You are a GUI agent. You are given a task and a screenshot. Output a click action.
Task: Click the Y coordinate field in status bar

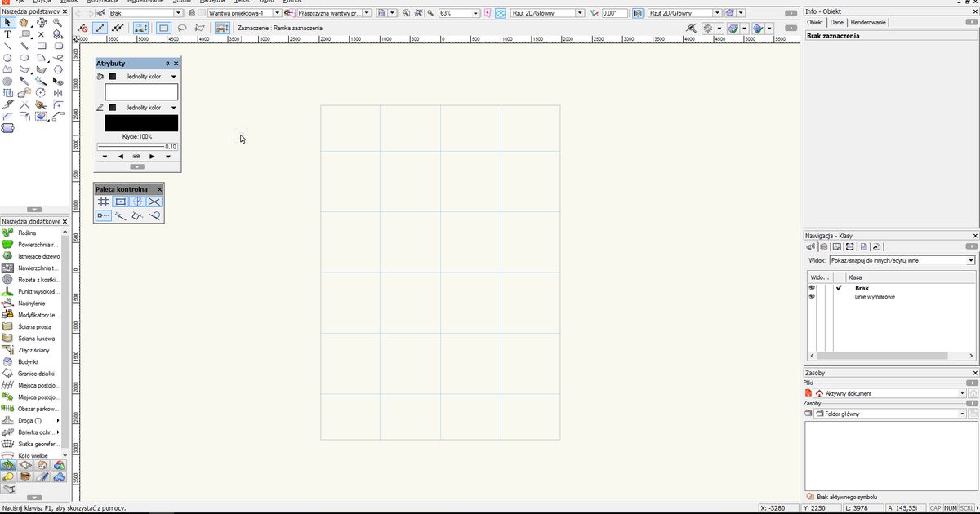point(817,507)
